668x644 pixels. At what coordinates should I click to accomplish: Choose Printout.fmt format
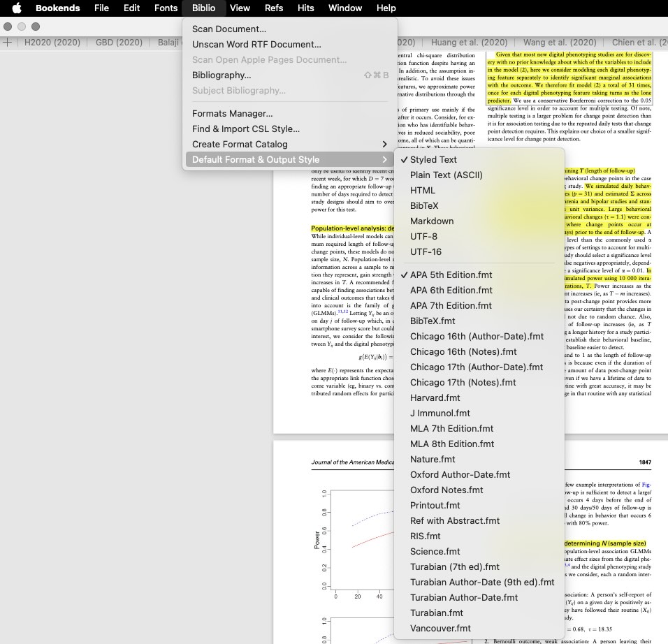coord(479,505)
